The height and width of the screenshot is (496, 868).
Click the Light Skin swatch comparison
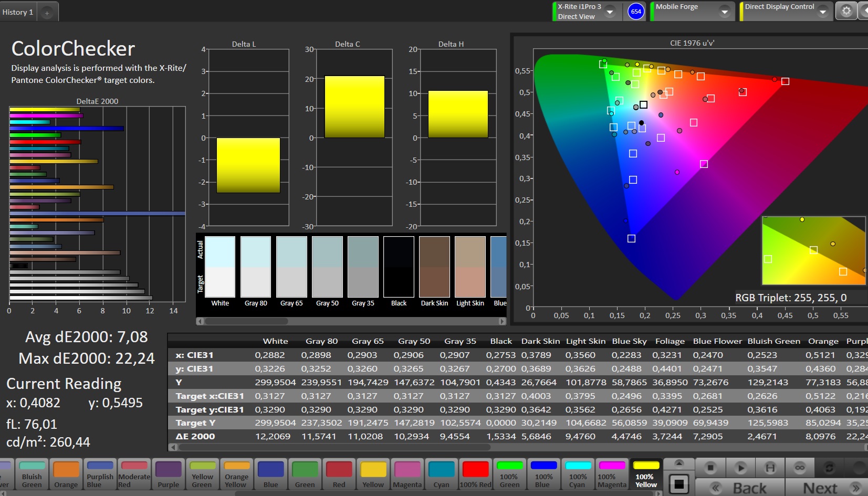point(470,267)
